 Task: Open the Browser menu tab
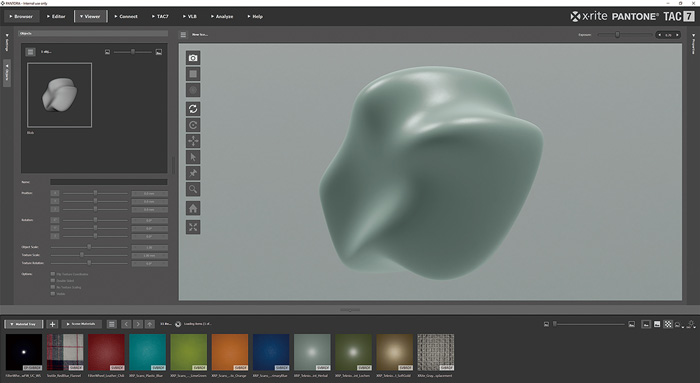coord(21,17)
